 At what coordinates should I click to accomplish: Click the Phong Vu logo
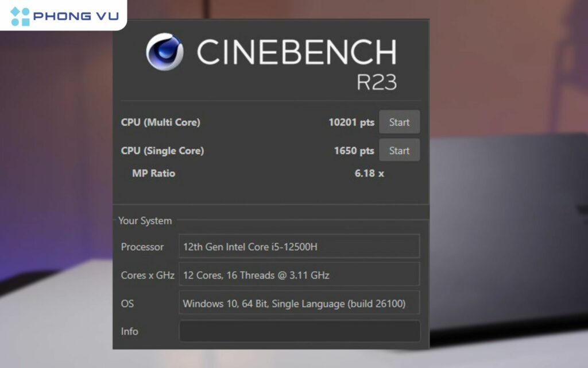(x=62, y=16)
